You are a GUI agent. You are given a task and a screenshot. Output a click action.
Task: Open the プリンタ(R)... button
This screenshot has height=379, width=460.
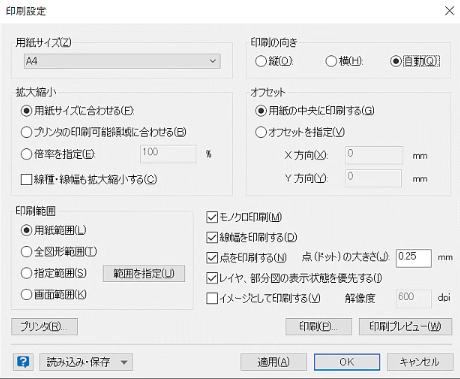[45, 326]
